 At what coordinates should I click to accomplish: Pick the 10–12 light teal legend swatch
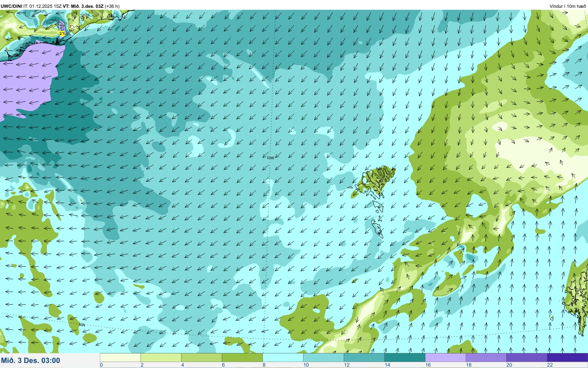click(323, 357)
